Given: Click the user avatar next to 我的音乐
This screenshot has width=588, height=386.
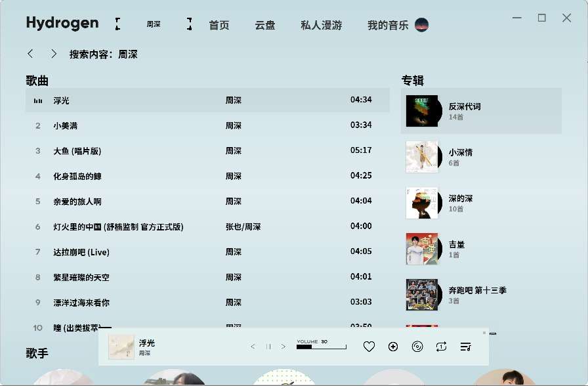Looking at the screenshot, I should (x=421, y=25).
